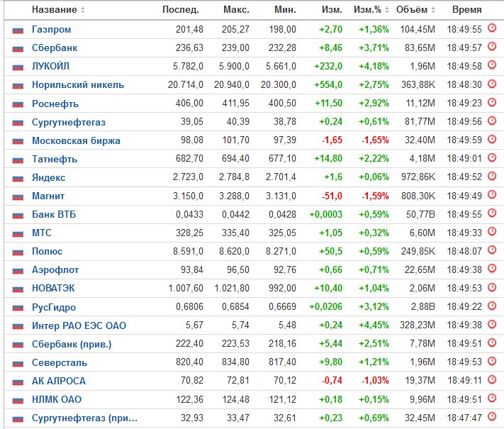Open the Татнефть stock link

55,159
